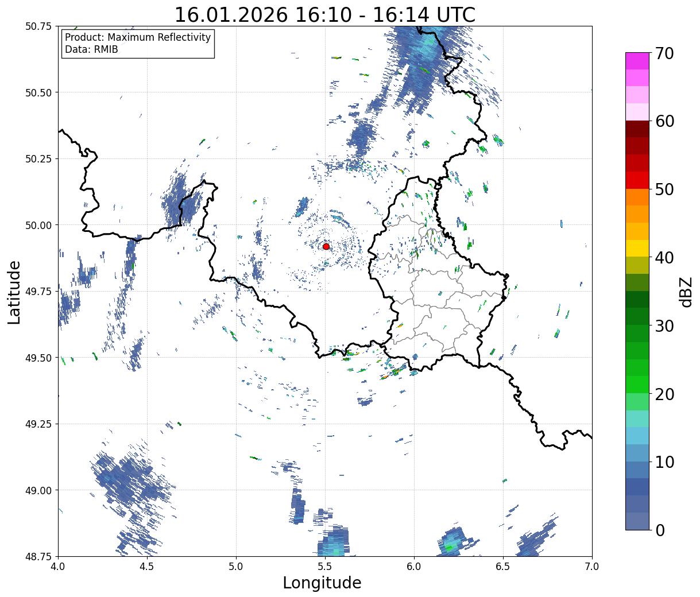Click the light cyan swatch just above 10 dBZ
Viewport: 700px width, 597px height.
pyautogui.click(x=637, y=453)
